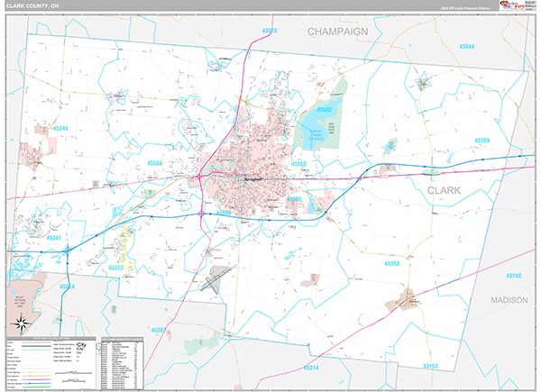The image size is (541, 392).
Task: Select ZIP code label 43140
Action: [x=512, y=275]
